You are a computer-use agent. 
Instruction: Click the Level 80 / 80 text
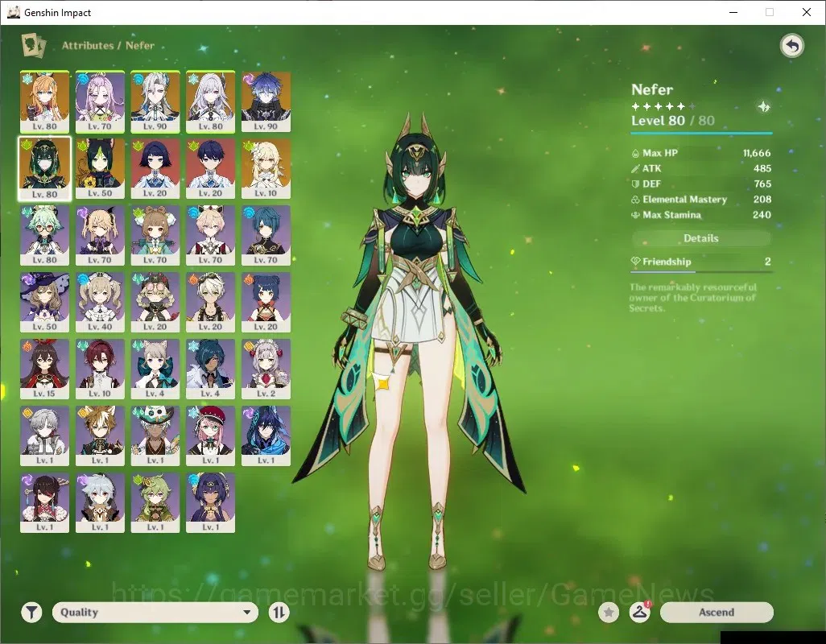pos(673,121)
